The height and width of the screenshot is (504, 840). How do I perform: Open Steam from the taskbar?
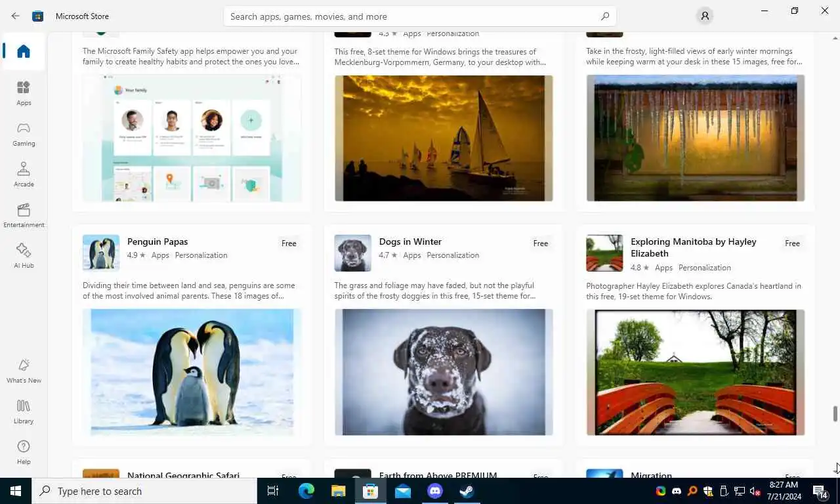(x=467, y=491)
